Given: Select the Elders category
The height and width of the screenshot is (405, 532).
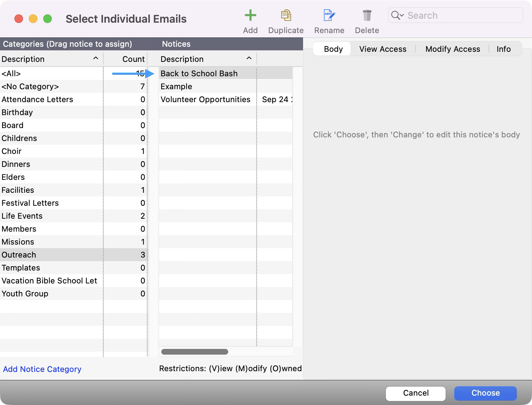Looking at the screenshot, I should (73, 177).
